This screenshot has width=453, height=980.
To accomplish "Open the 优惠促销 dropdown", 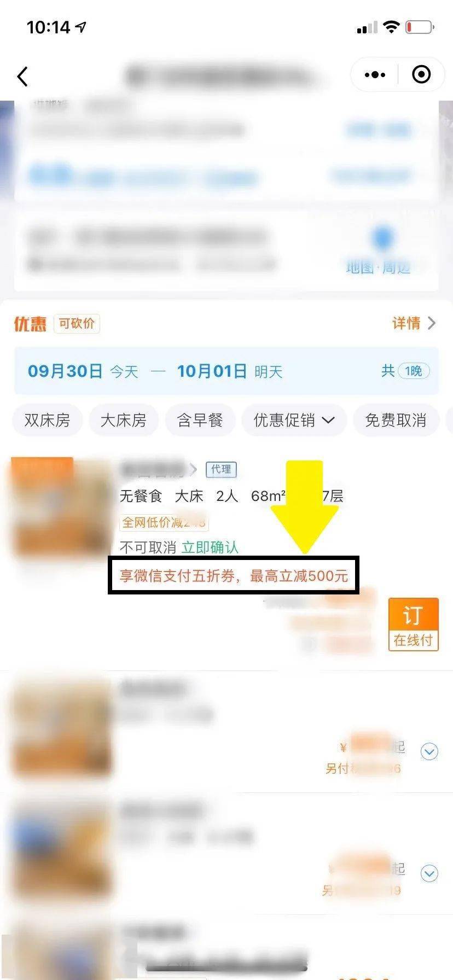I will pos(294,420).
